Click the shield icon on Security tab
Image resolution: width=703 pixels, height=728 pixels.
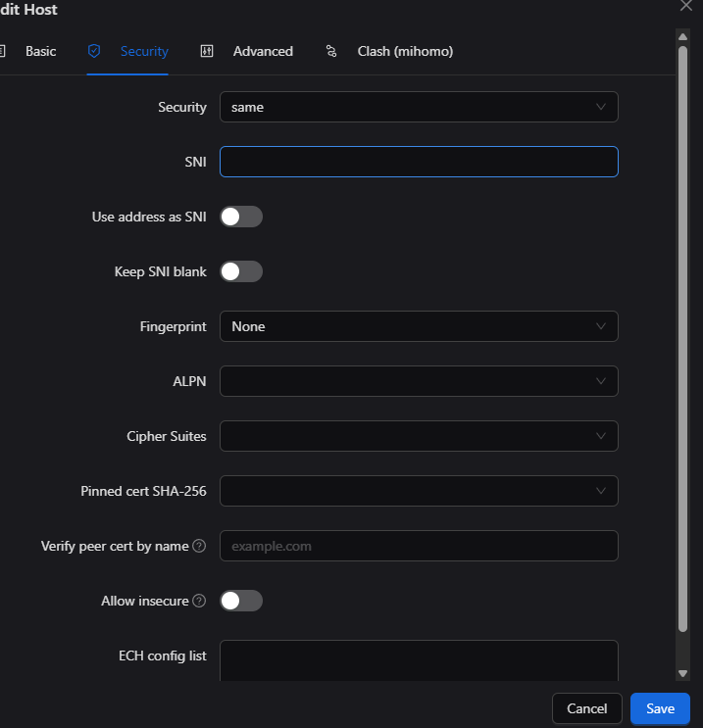94,51
